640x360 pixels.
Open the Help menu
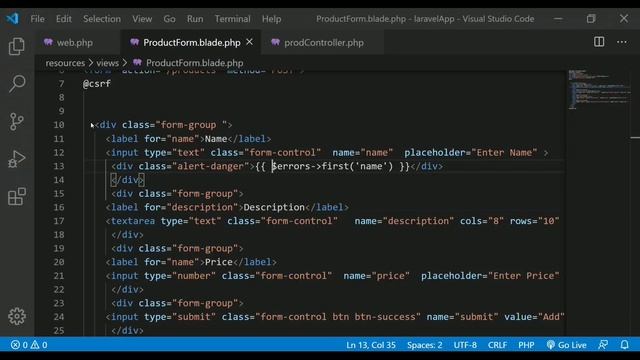tap(271, 19)
